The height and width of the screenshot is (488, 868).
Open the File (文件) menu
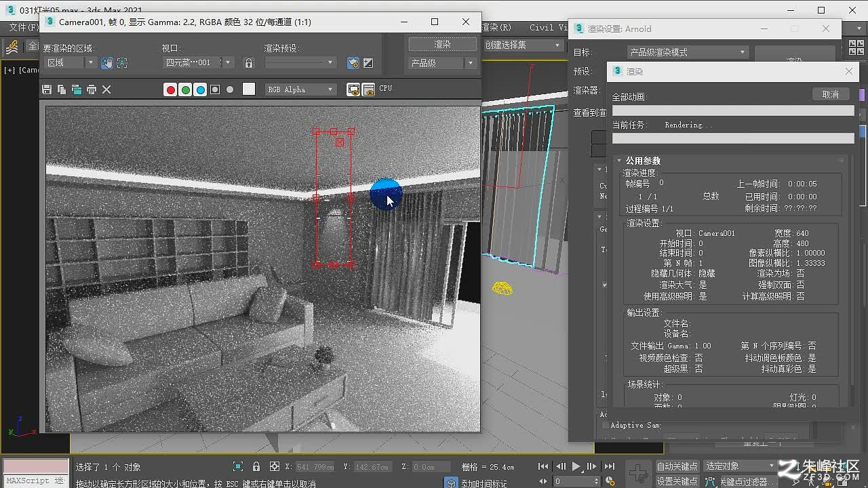click(x=23, y=28)
